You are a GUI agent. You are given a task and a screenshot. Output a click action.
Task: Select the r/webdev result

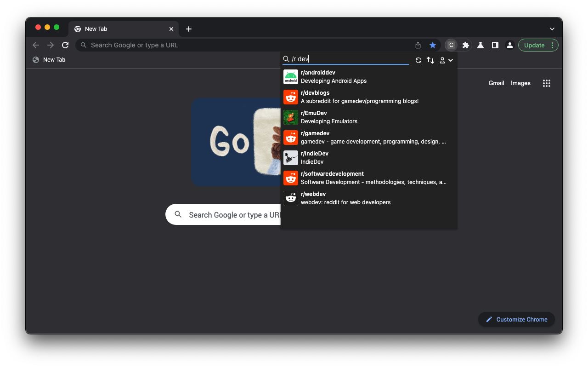369,198
